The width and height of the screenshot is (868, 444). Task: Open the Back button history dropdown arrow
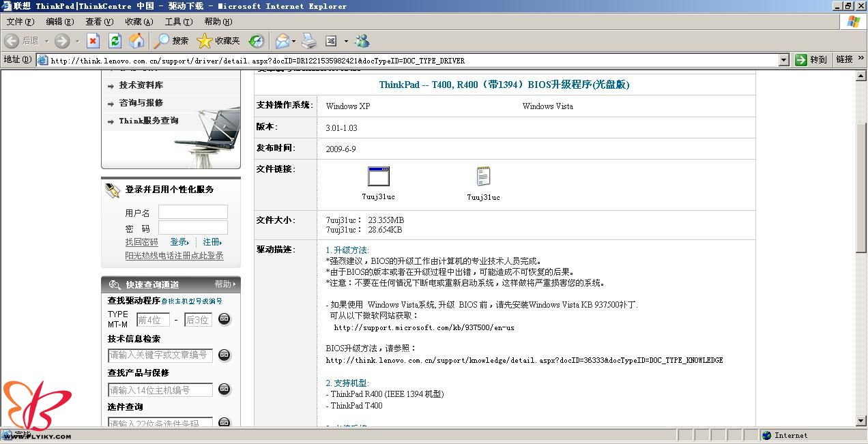coord(46,41)
